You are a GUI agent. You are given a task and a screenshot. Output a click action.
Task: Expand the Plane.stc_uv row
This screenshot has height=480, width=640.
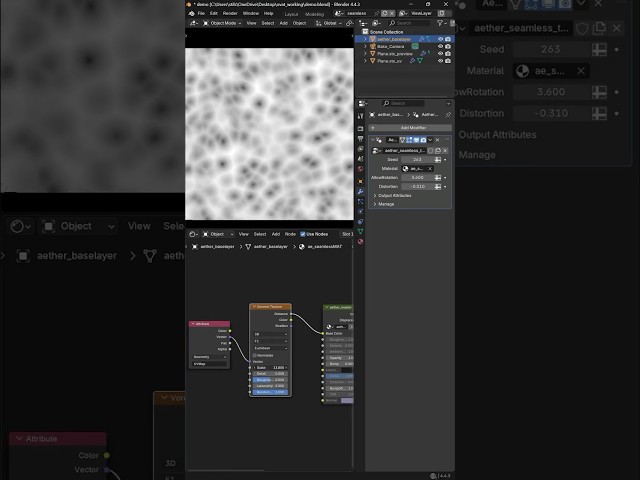click(365, 61)
